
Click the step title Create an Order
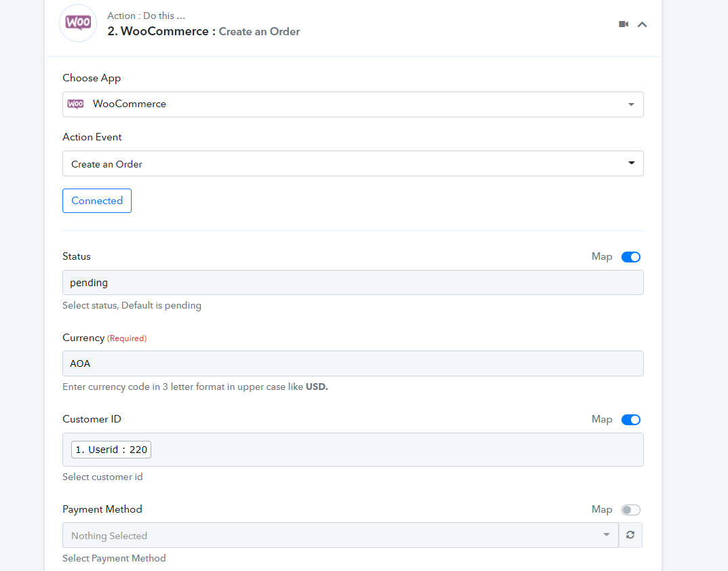point(259,32)
